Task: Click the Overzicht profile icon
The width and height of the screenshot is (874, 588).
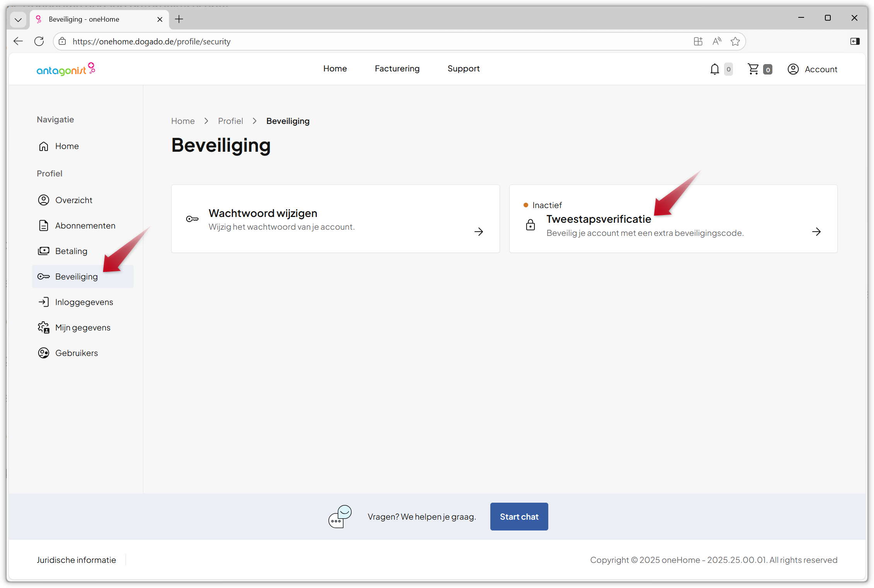Action: pos(43,200)
